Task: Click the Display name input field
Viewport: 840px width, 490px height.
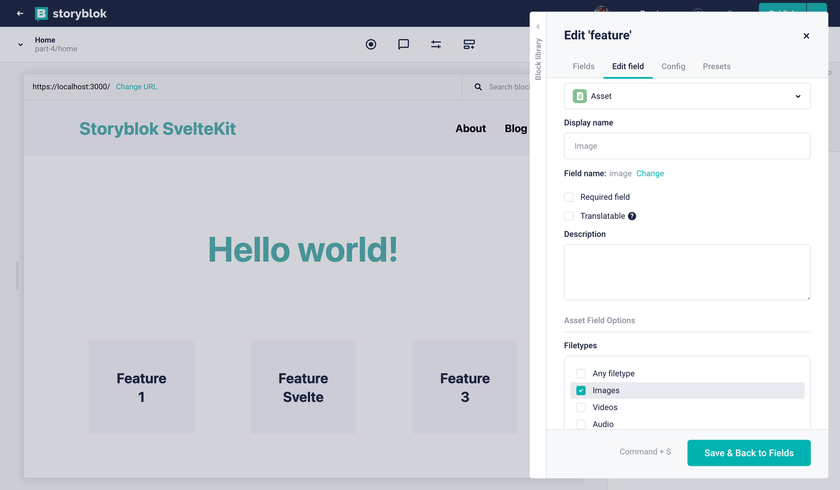Action: (x=687, y=146)
